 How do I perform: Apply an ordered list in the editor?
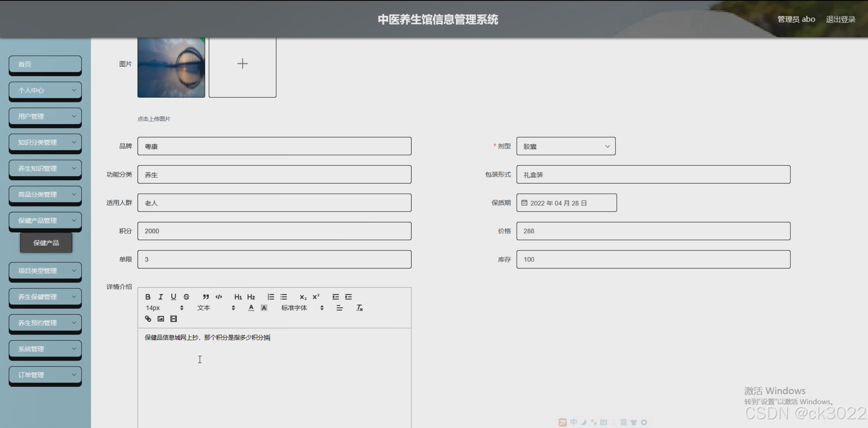click(x=271, y=297)
